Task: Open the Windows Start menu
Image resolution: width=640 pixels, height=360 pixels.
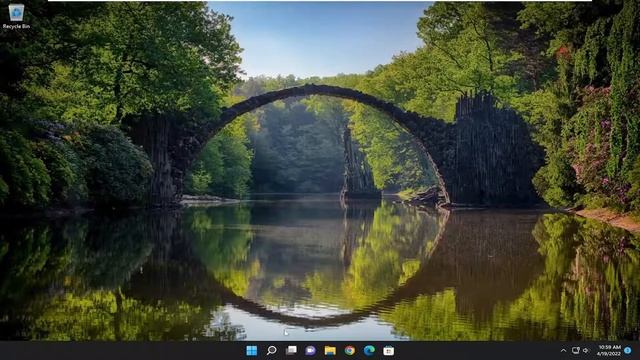Action: tap(252, 351)
